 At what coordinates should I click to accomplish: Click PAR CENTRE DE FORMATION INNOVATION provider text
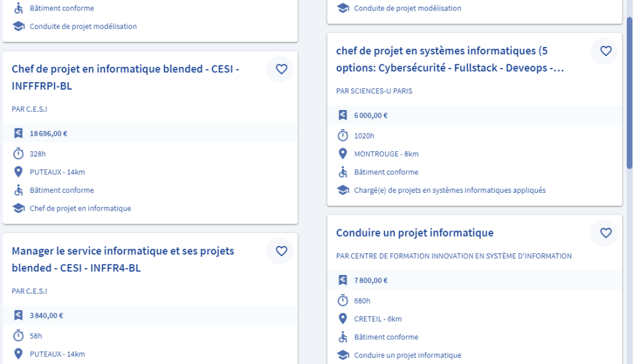pyautogui.click(x=454, y=256)
